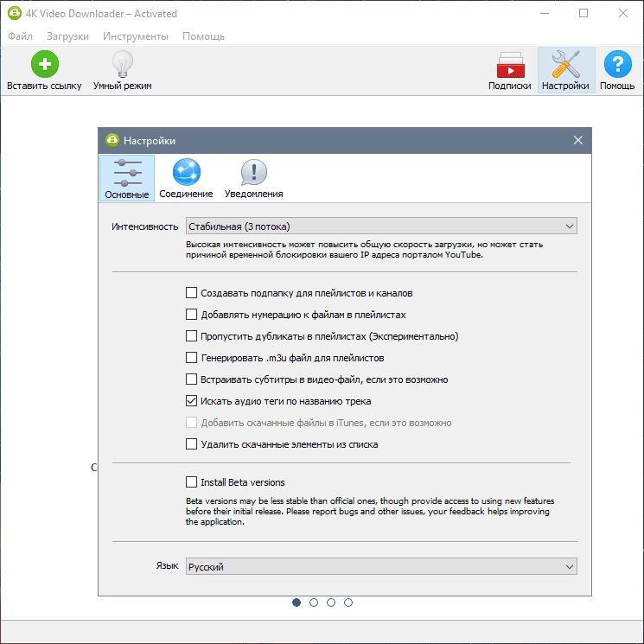Viewport: 644px width, 644px height.
Task: Uncheck Искать аудио теги по названию трека
Action: pyautogui.click(x=191, y=401)
